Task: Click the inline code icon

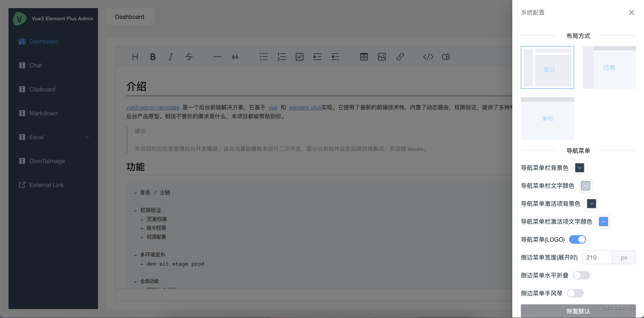Action: (428, 57)
